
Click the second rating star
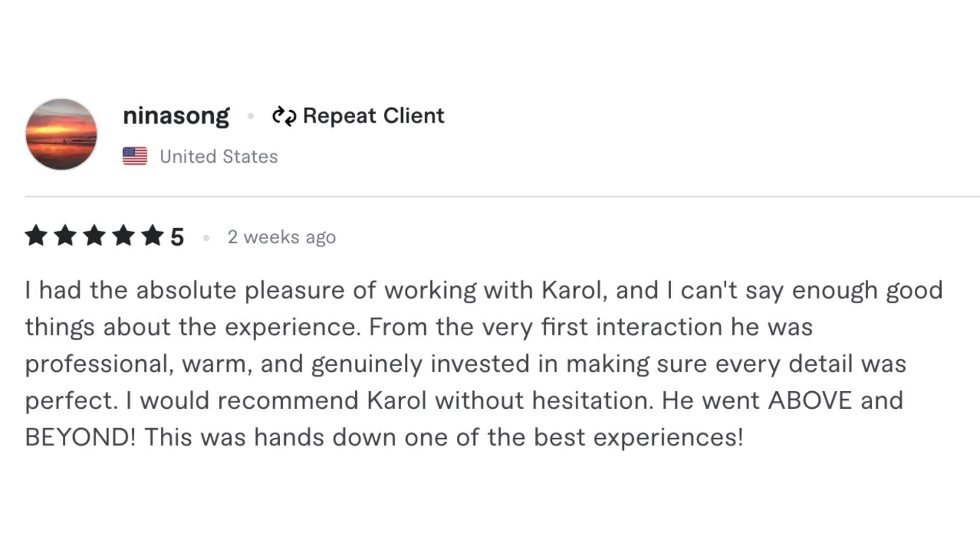65,236
